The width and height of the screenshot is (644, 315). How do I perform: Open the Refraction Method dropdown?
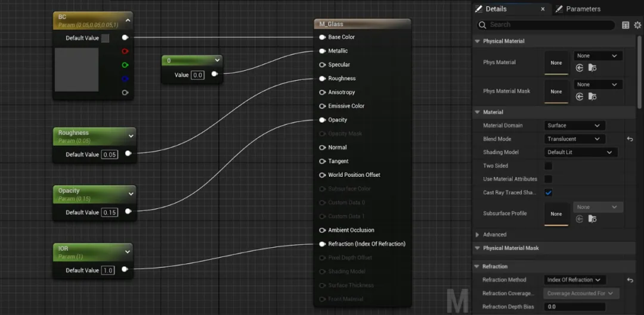[x=574, y=280]
